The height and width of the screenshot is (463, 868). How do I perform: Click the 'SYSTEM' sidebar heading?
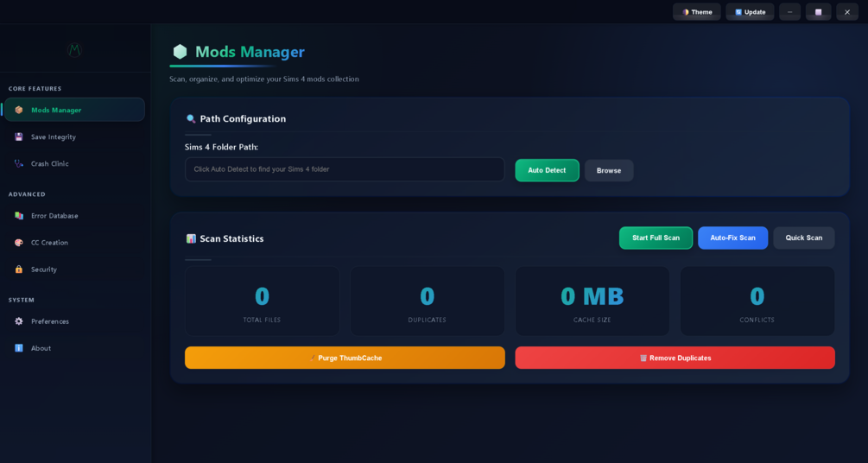22,301
